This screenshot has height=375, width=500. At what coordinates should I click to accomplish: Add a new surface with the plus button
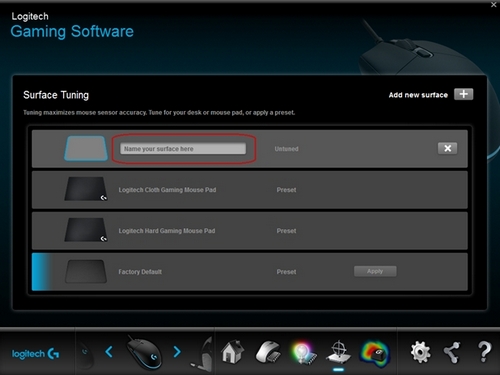point(463,94)
